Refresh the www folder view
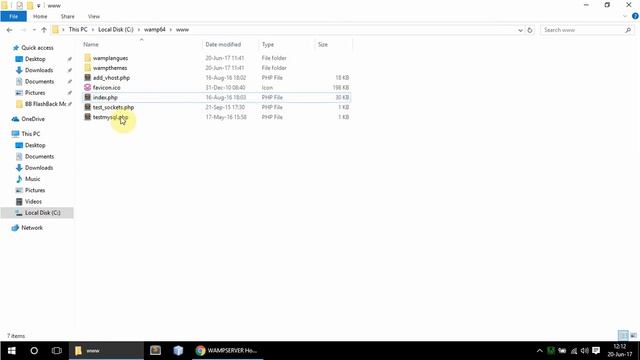 click(530, 30)
